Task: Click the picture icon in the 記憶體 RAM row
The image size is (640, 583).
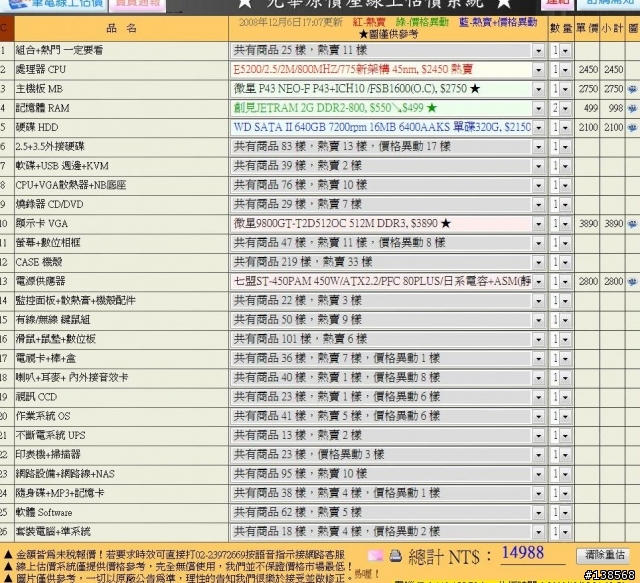Action: (x=633, y=108)
